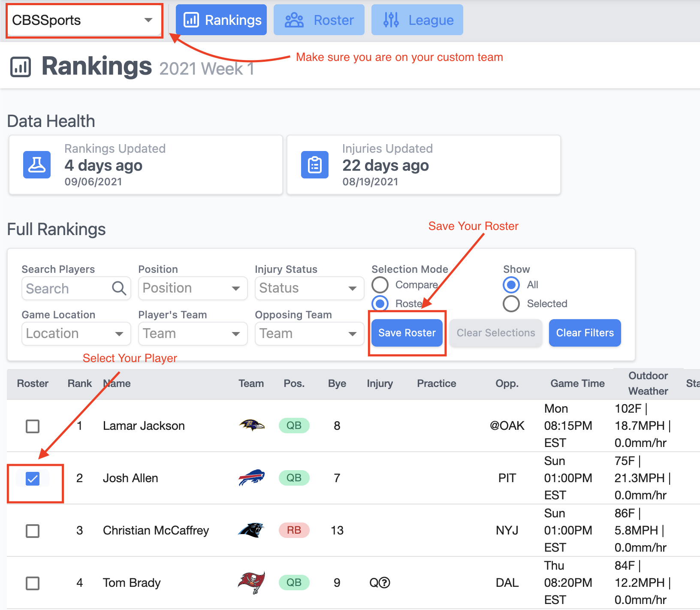Open the Player's Team dropdown
700x610 pixels.
click(x=193, y=334)
